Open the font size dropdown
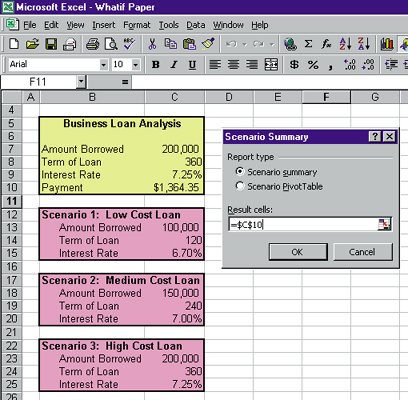The width and height of the screenshot is (408, 400). [135, 64]
